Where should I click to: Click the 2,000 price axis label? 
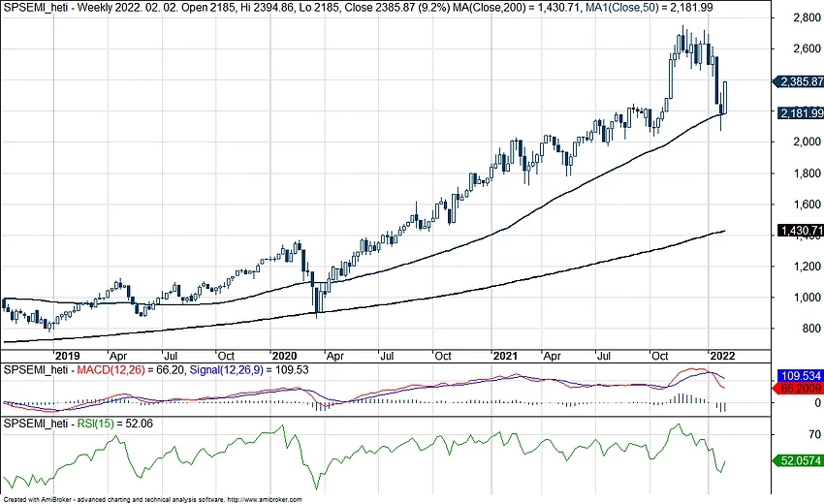[x=807, y=142]
